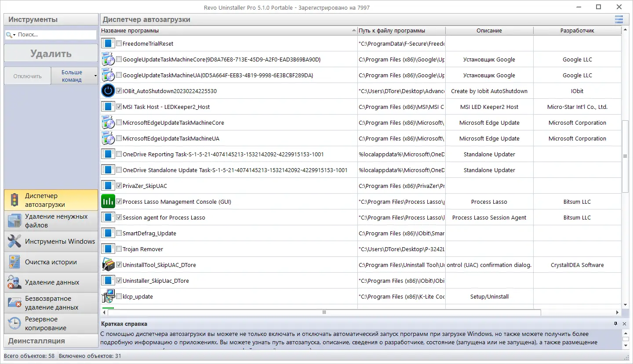Tick the SmartDefrag_Update checkbox
The width and height of the screenshot is (633, 364).
click(x=119, y=233)
